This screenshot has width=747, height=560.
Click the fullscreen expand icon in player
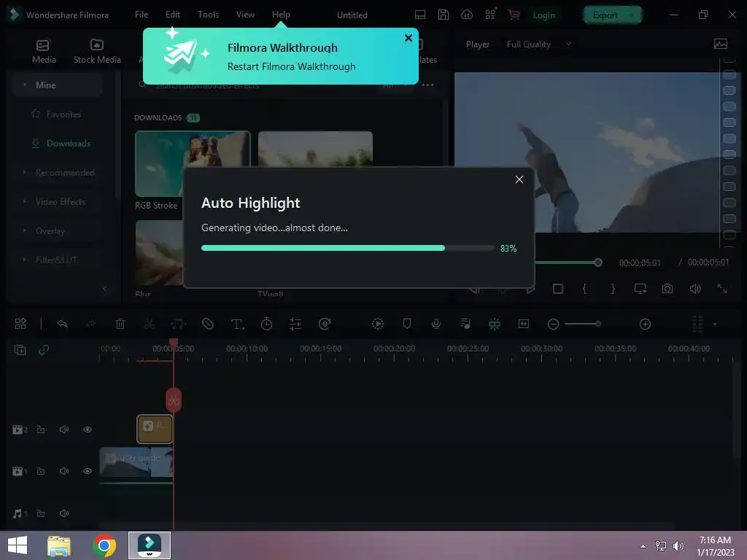point(722,289)
